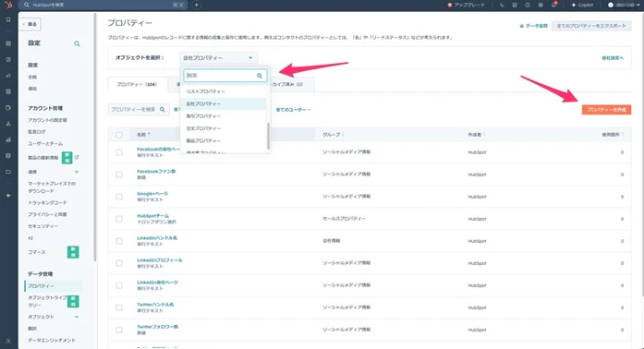Image resolution: width=644 pixels, height=349 pixels.
Task: Open the marketplace icon in top bar
Action: [515, 5]
